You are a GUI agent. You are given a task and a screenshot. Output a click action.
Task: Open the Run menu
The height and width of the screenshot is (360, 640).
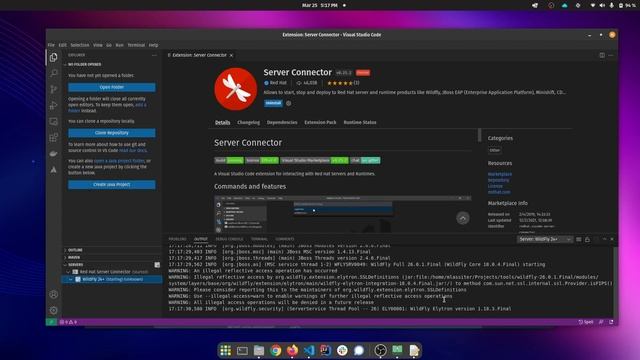click(x=120, y=45)
